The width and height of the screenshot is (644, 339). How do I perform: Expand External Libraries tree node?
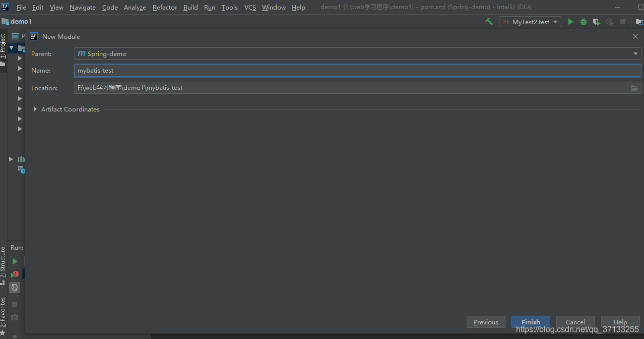coord(11,159)
